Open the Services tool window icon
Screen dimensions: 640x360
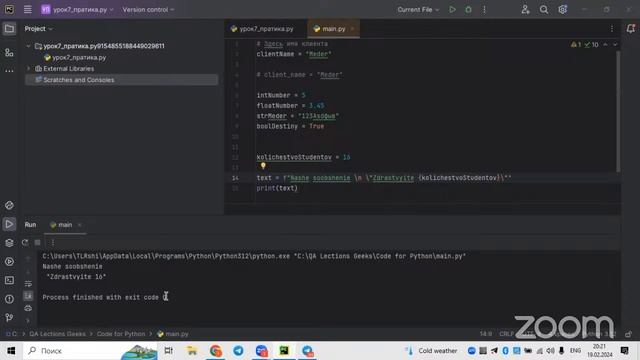pos(9,262)
